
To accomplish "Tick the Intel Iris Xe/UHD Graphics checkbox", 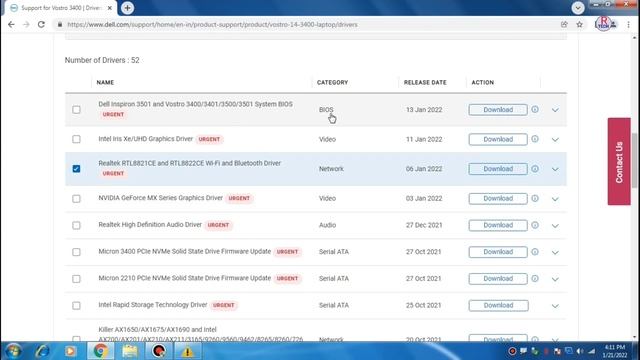I will pos(76,139).
